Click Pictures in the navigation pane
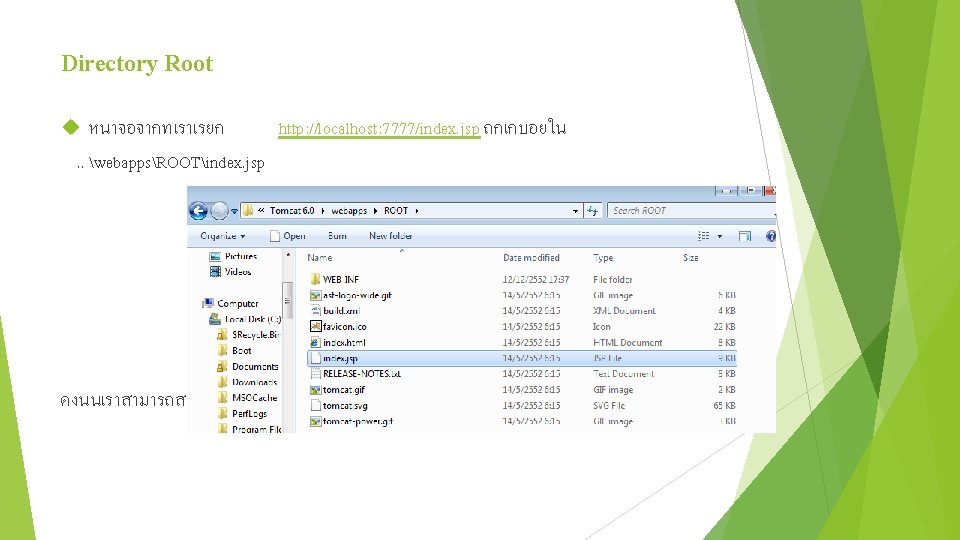This screenshot has width=960, height=540. click(241, 256)
